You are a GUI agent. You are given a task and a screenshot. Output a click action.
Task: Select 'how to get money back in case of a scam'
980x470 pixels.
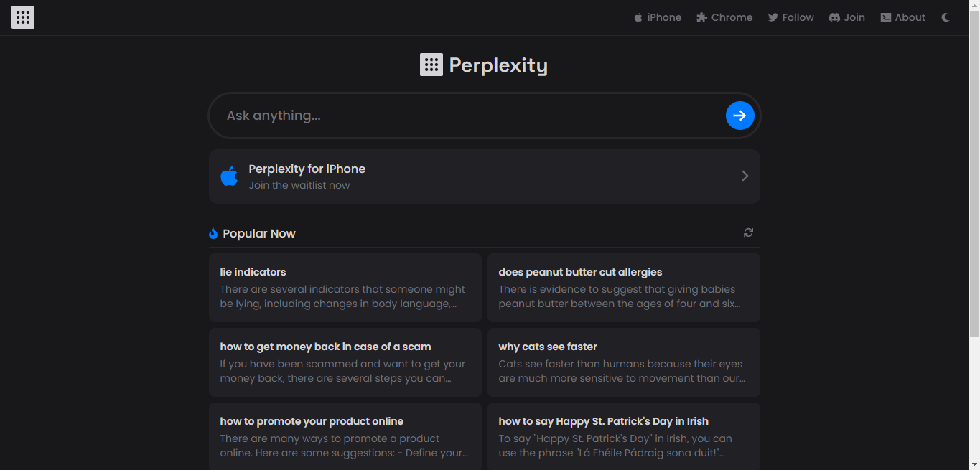pyautogui.click(x=345, y=362)
